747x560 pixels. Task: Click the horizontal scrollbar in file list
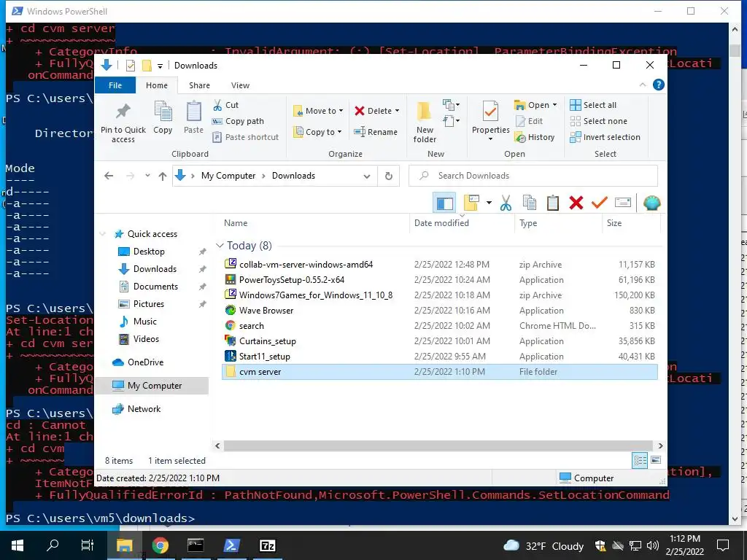click(438, 446)
